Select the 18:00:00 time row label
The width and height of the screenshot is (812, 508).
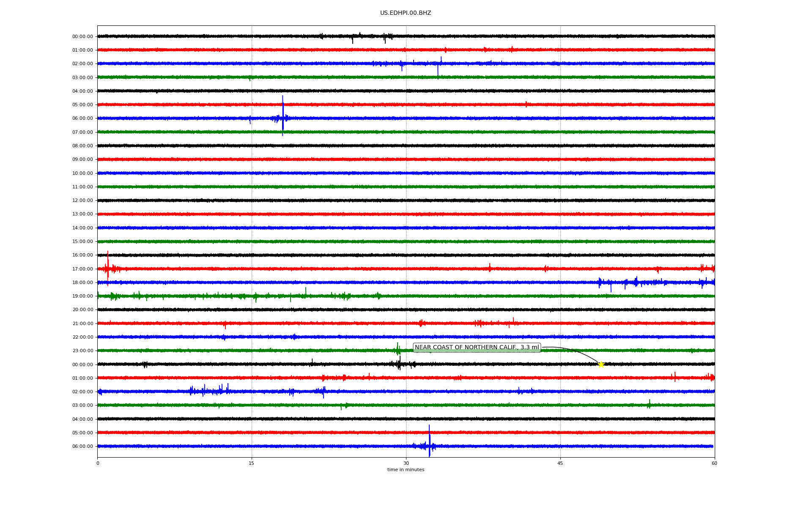click(82, 283)
